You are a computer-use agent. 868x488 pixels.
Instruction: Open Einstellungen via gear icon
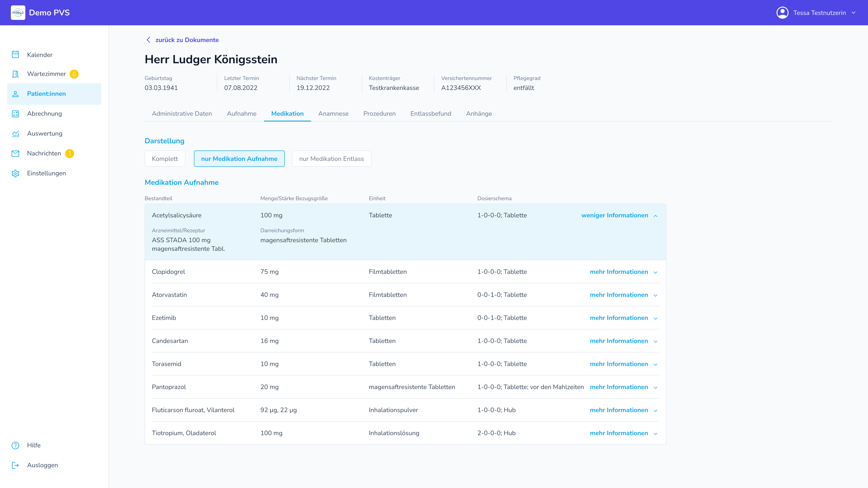[16, 174]
